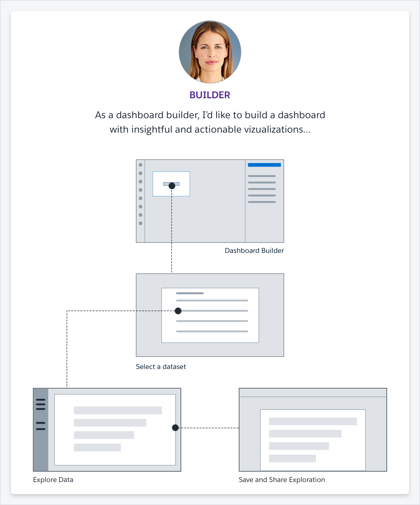Click the "Dashboard Builder" label
The width and height of the screenshot is (420, 505).
(x=254, y=251)
